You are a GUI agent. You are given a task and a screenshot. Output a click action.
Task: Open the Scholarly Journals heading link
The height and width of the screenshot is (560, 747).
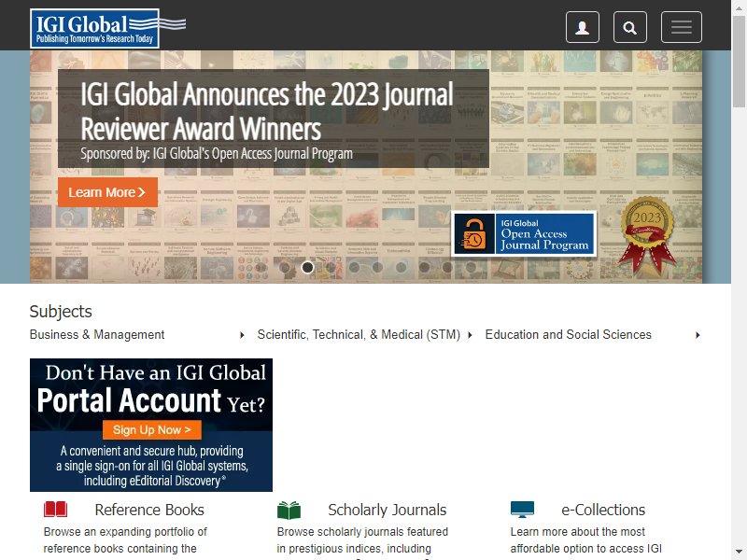click(387, 510)
